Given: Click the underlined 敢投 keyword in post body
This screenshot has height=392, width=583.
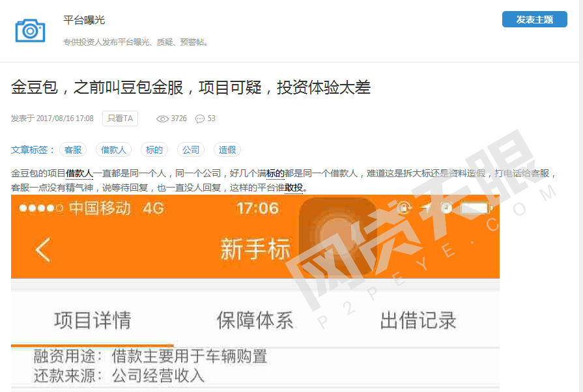Looking at the screenshot, I should [x=294, y=188].
